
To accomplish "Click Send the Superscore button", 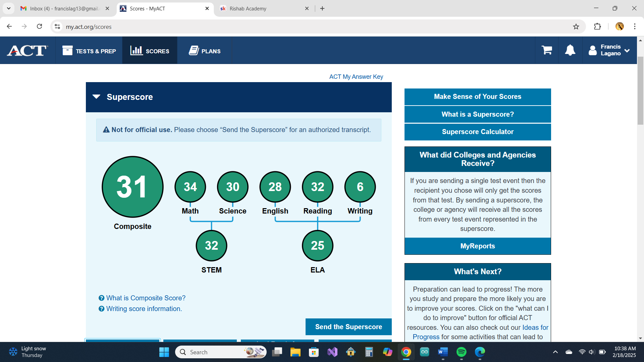I will click(x=348, y=327).
